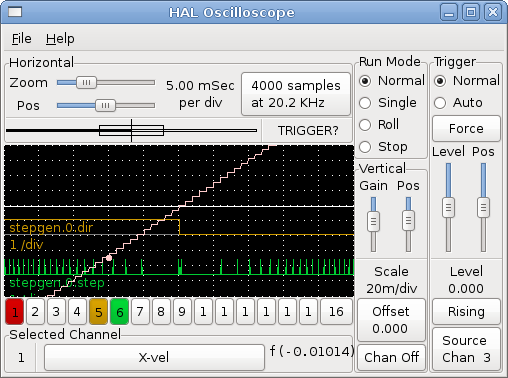
Task: Click the stepgen.0.step trace label
Action: coord(57,283)
